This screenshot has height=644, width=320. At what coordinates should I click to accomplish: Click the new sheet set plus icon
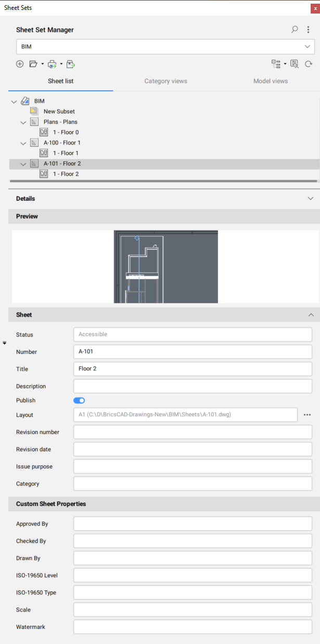(20, 64)
